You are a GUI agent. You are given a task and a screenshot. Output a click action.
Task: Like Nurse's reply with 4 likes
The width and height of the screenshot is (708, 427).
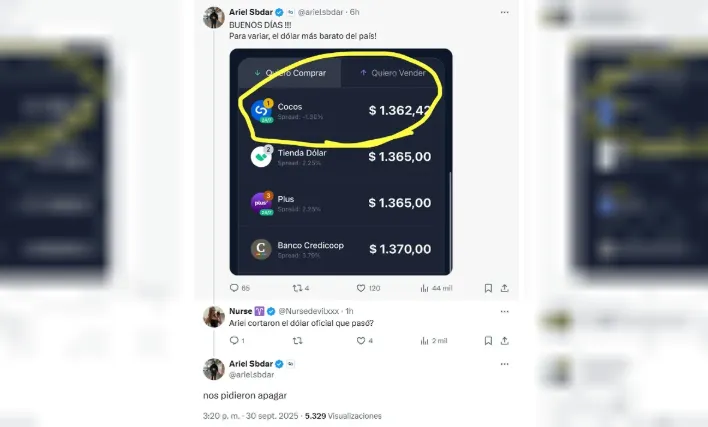(364, 340)
